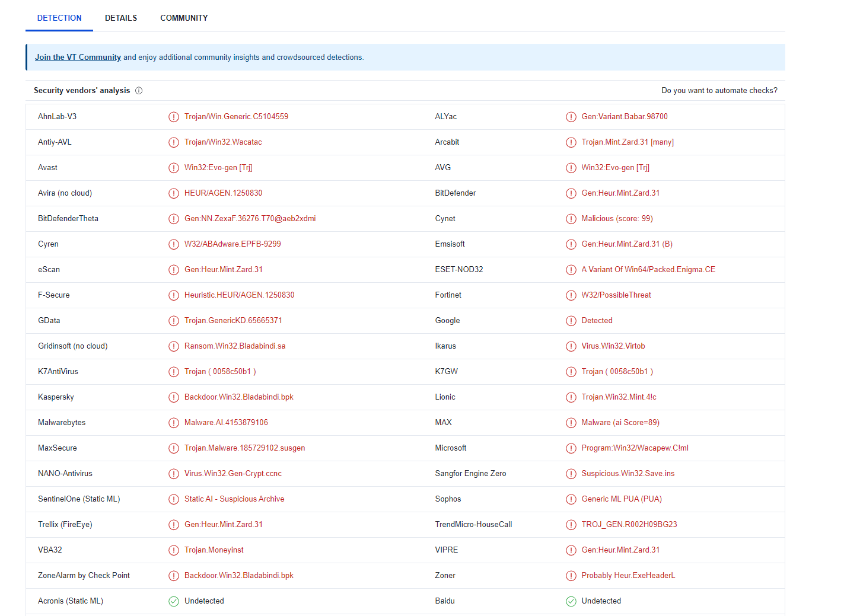Click alert icon in Cyren row
844x616 pixels.
174,244
